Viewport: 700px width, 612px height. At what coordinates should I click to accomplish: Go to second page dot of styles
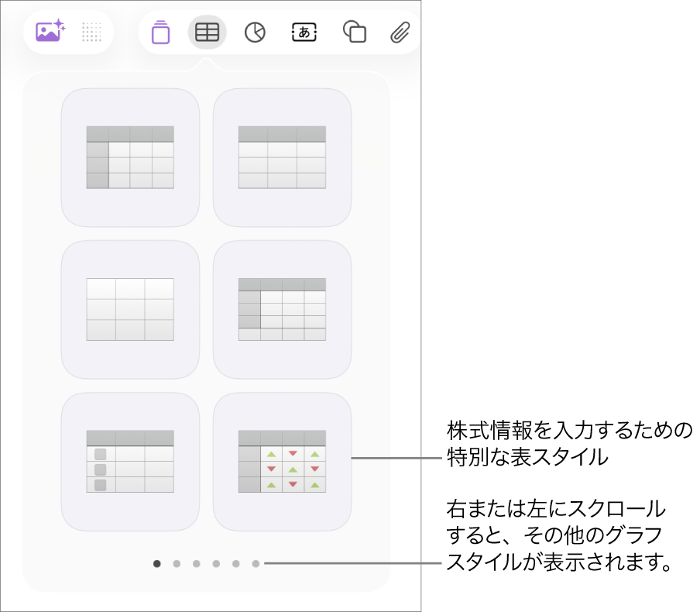pos(177,564)
